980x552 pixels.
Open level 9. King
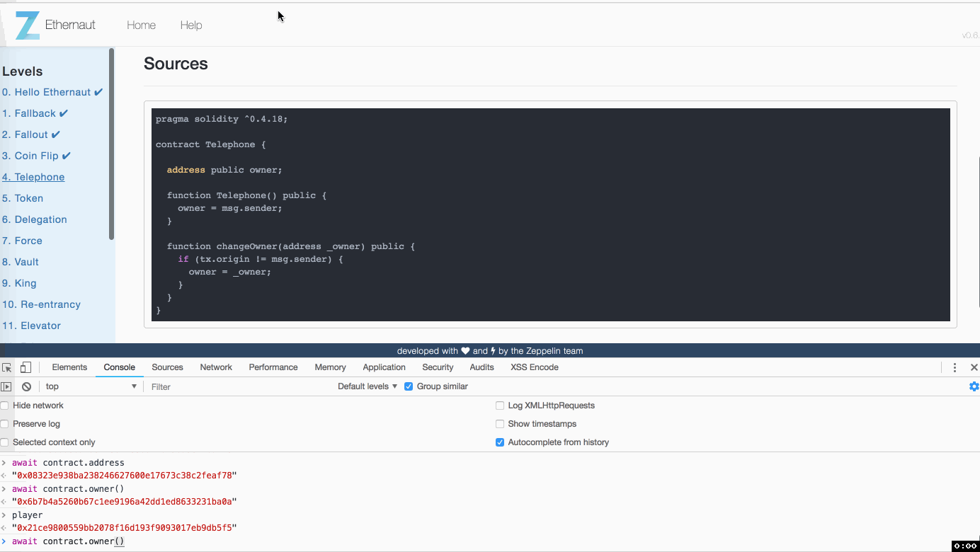(19, 283)
